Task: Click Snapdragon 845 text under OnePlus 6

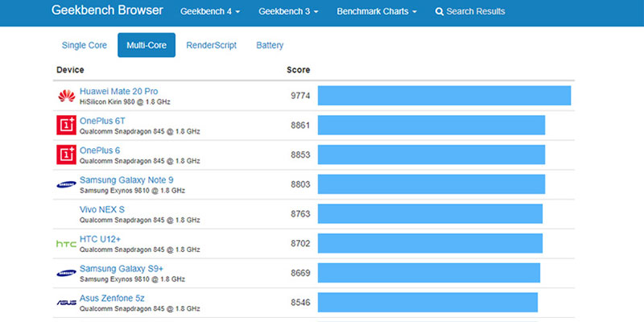Action: point(139,162)
